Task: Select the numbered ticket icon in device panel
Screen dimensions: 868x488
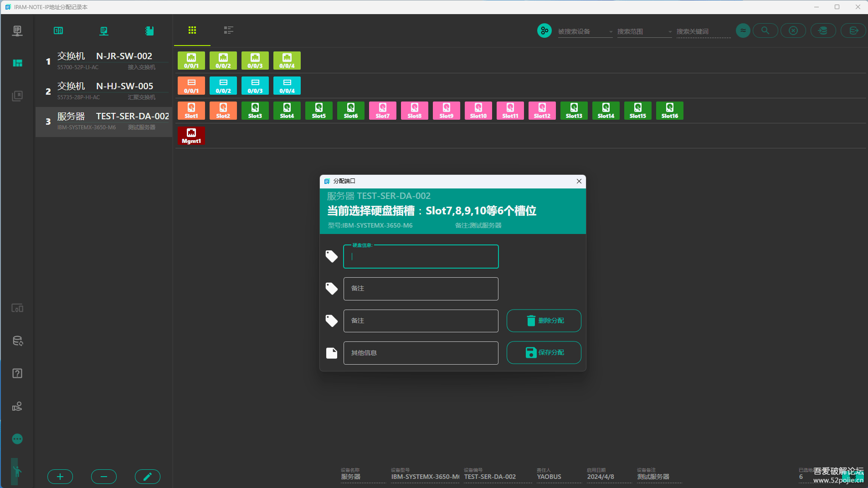Action: click(x=58, y=30)
